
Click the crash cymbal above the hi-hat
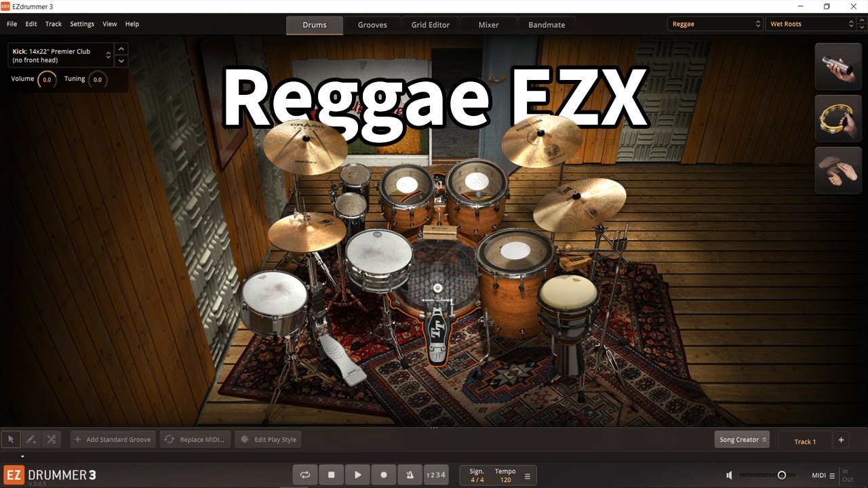(x=305, y=146)
